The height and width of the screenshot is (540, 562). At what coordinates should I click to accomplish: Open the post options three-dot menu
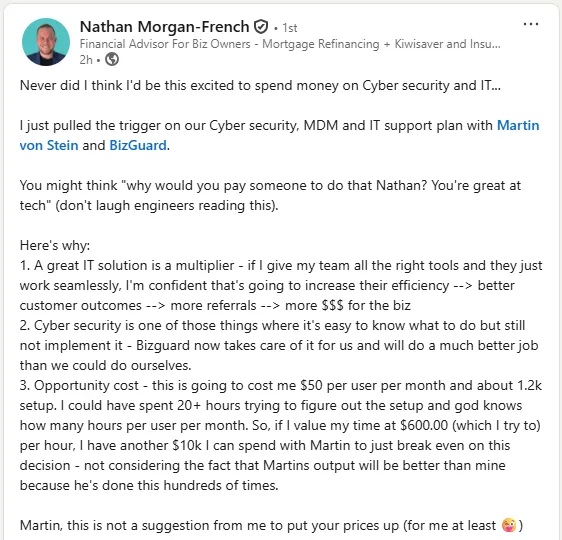click(530, 24)
